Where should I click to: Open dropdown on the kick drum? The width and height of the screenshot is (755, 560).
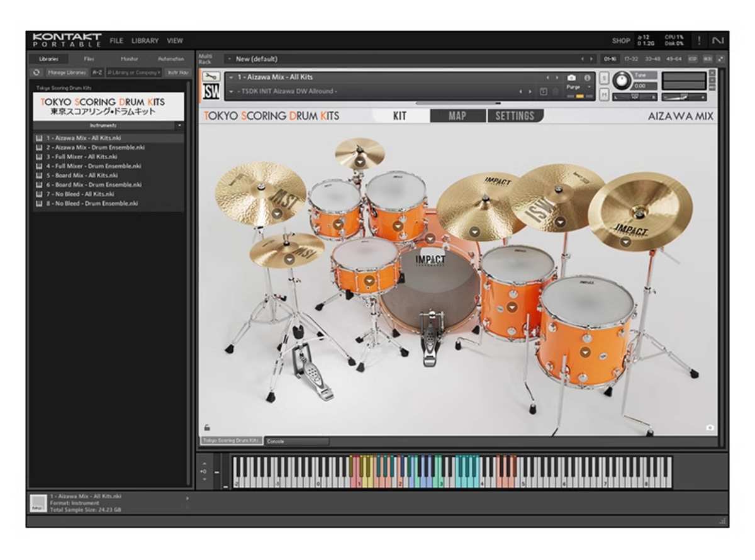[x=430, y=239]
